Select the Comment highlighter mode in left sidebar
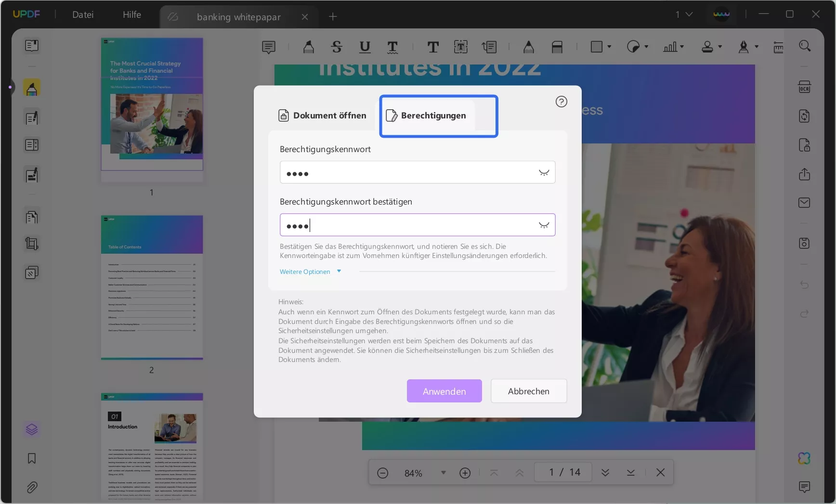 (32, 88)
